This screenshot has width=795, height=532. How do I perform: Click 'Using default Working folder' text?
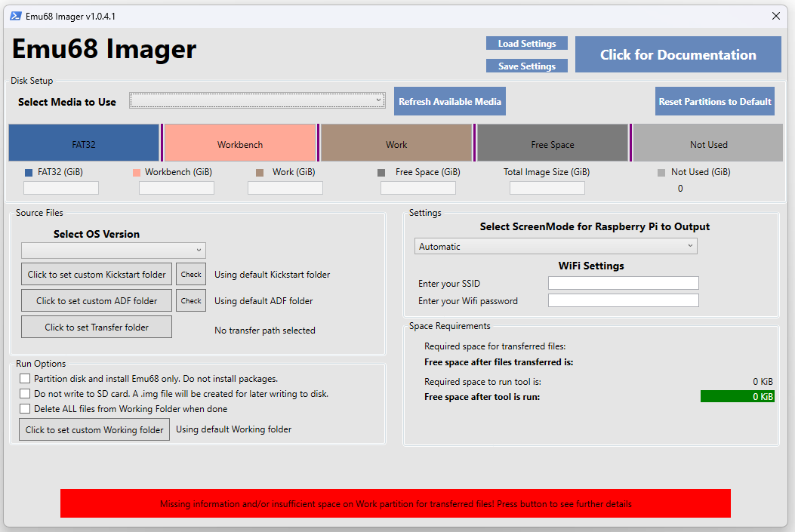click(x=234, y=429)
